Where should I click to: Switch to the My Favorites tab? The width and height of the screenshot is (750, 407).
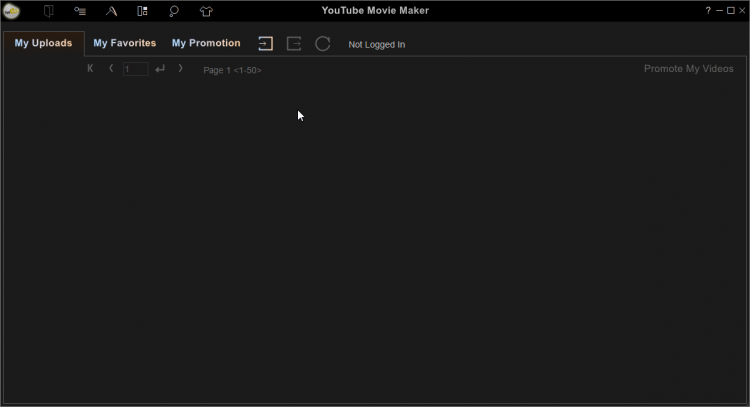click(x=125, y=43)
